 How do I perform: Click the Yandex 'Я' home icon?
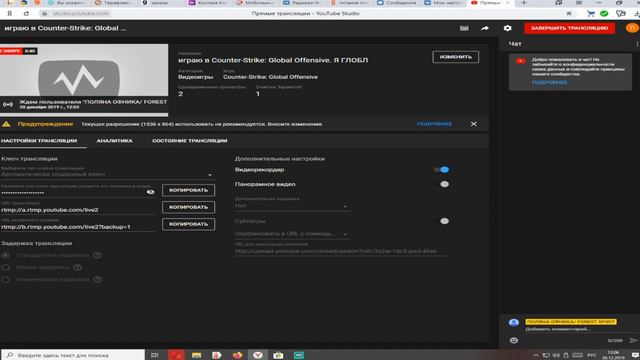click(9, 13)
